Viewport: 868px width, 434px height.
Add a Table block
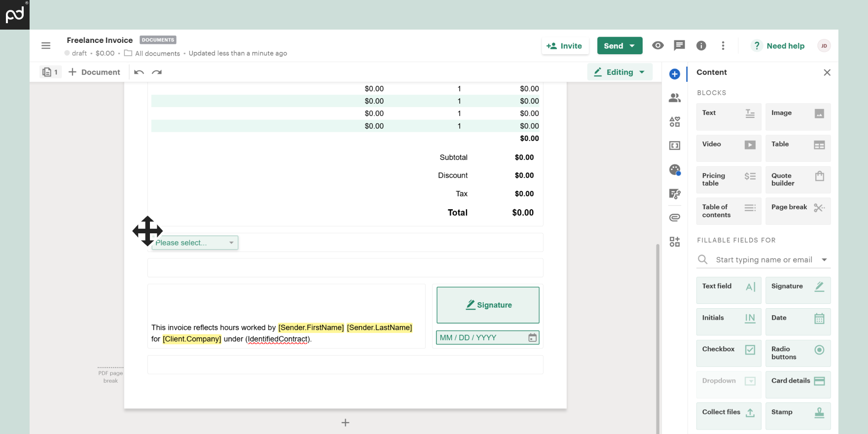(x=798, y=148)
